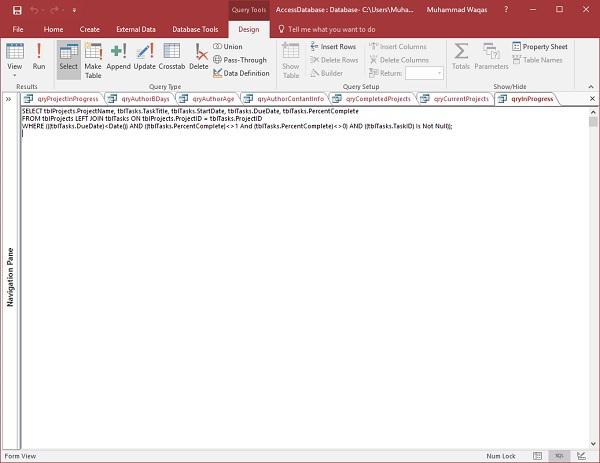Switch to the qryAuthorAge tab
Screen dimensions: 600x463
coord(209,99)
